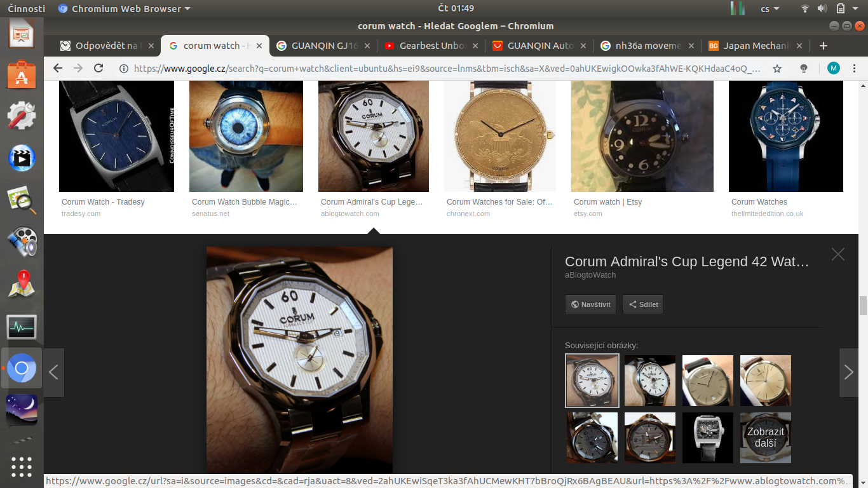868x488 pixels.
Task: Open Zobrazit další related images
Action: (x=766, y=438)
